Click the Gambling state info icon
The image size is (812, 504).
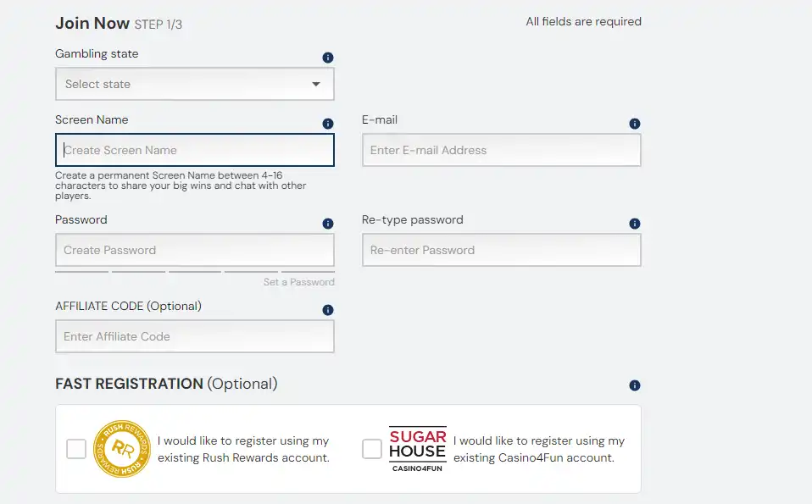click(x=328, y=58)
